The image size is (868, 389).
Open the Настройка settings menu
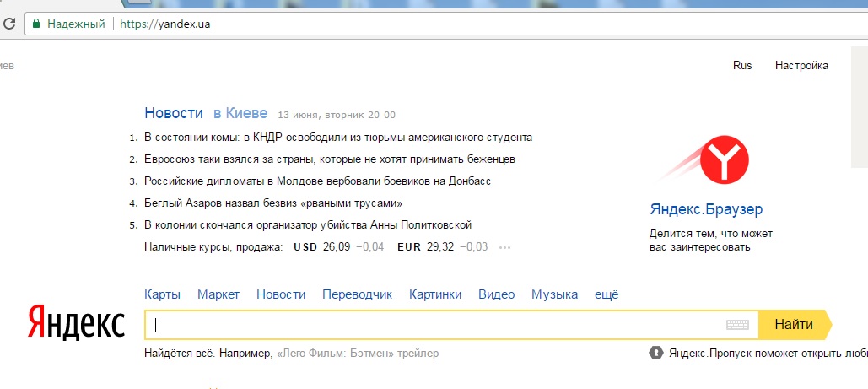801,65
